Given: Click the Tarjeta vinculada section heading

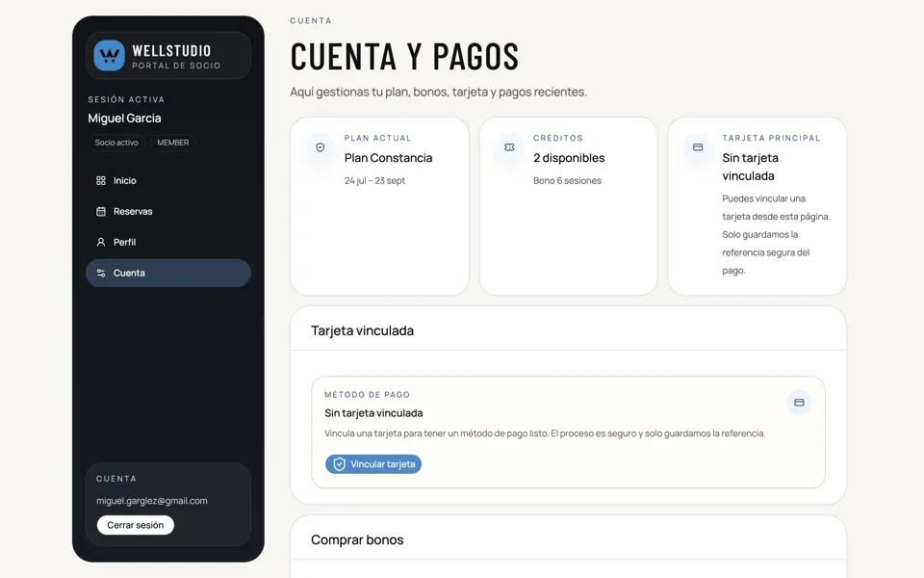Looking at the screenshot, I should pos(363,330).
